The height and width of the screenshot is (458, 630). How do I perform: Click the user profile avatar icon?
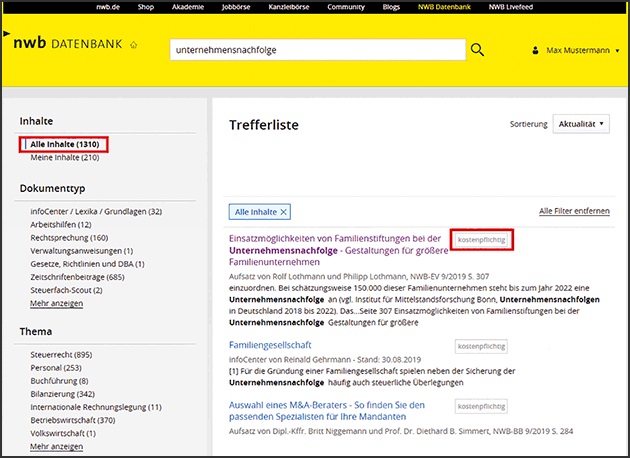tap(528, 50)
